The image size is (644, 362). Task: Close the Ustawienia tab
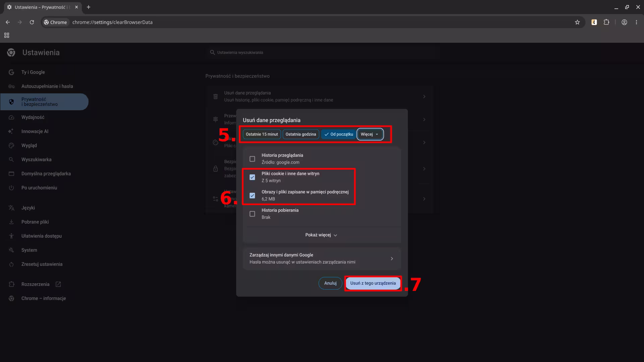click(x=76, y=7)
